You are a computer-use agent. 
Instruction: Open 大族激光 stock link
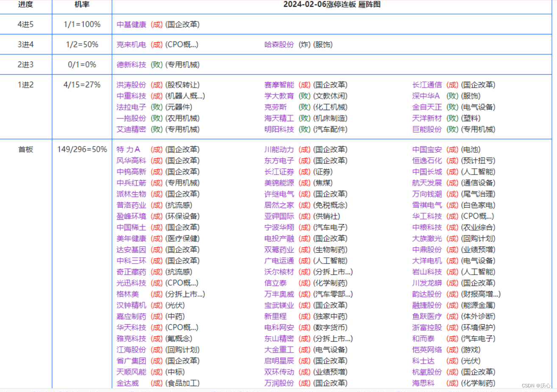pos(427,239)
